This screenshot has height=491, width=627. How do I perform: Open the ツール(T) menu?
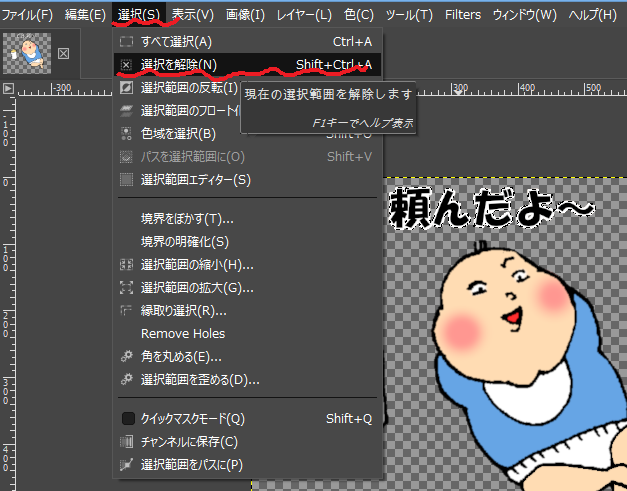pyautogui.click(x=409, y=15)
